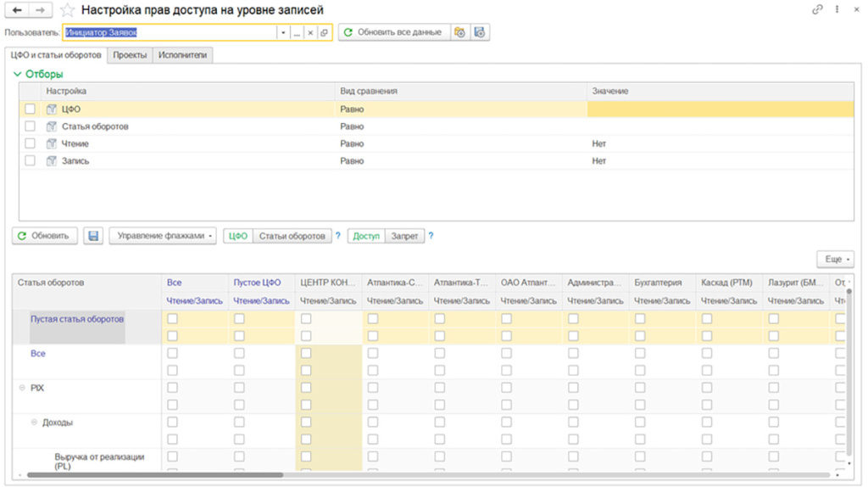Click help question mark after Запрет
This screenshot has width=868, height=487.
(x=431, y=236)
